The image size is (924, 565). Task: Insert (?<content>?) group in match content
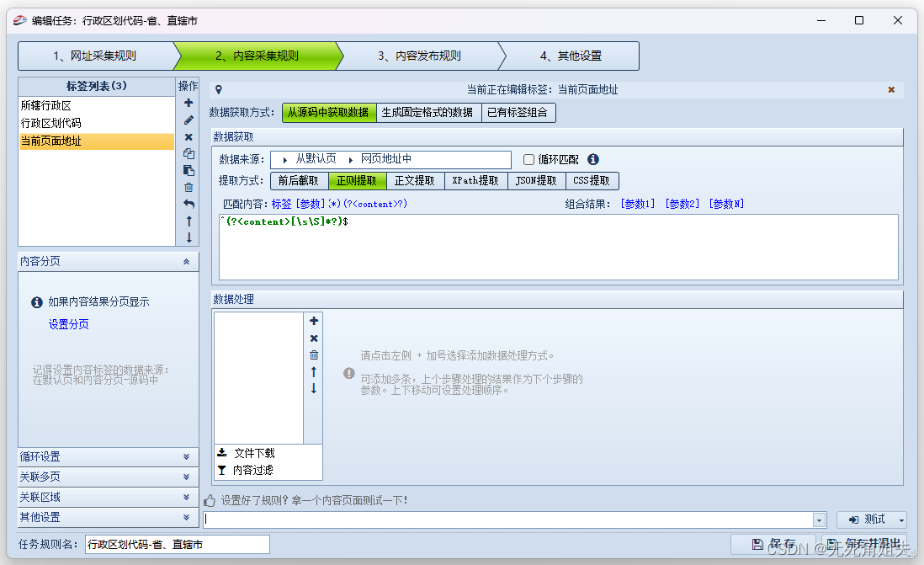[x=375, y=204]
